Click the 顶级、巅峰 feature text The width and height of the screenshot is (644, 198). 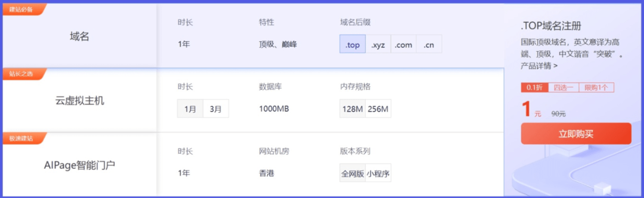278,44
